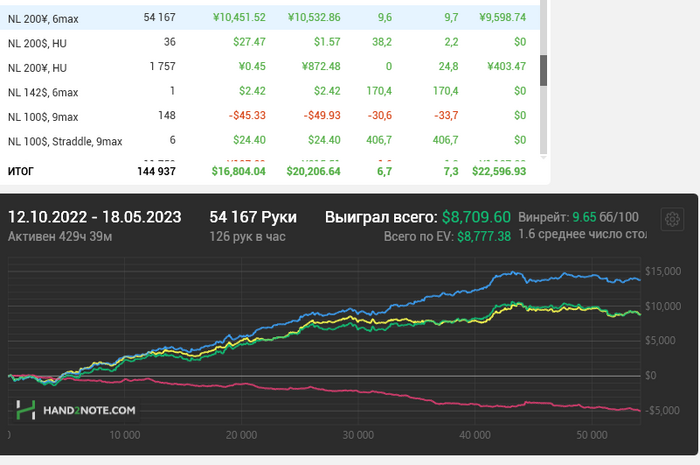Click the Выиграл всего $8,709.60 value
This screenshot has height=465, width=700.
476,217
